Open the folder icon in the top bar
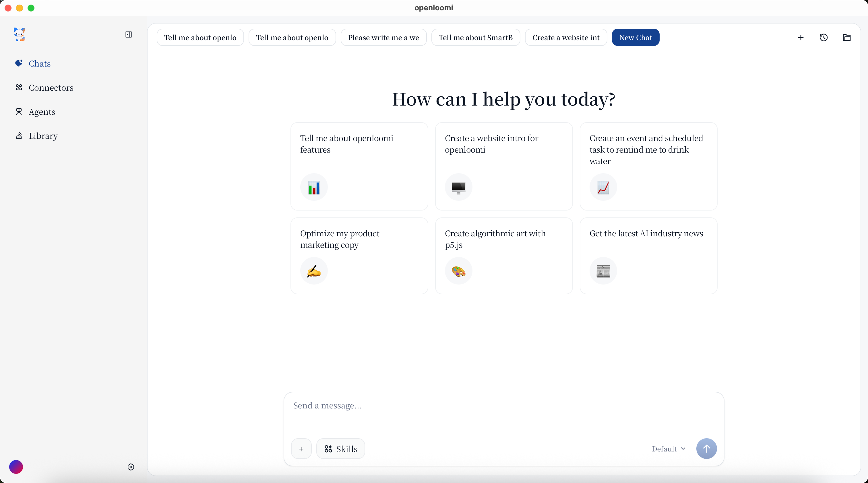Image resolution: width=868 pixels, height=483 pixels. point(846,37)
